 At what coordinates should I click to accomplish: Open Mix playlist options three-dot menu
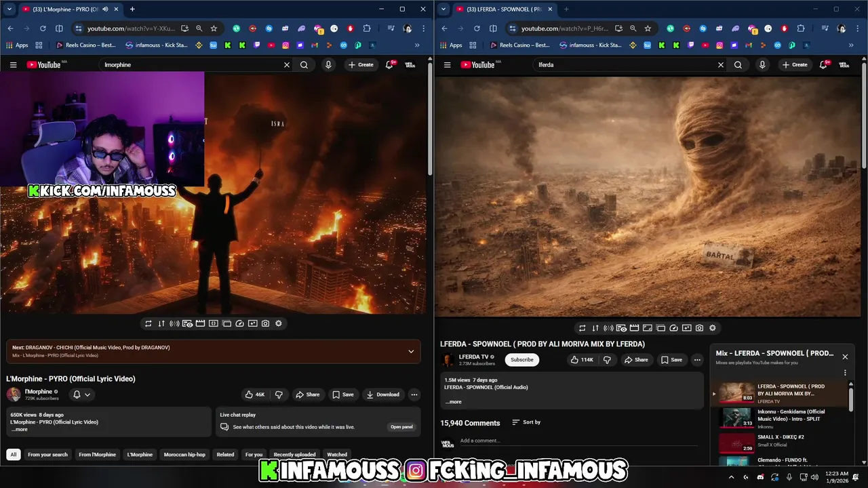pyautogui.click(x=845, y=373)
